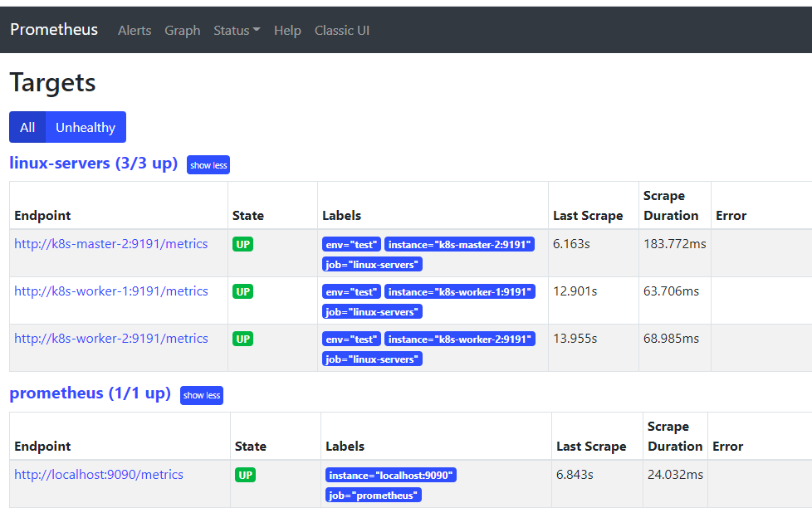Click the 12.901s last scrape value

coord(575,291)
